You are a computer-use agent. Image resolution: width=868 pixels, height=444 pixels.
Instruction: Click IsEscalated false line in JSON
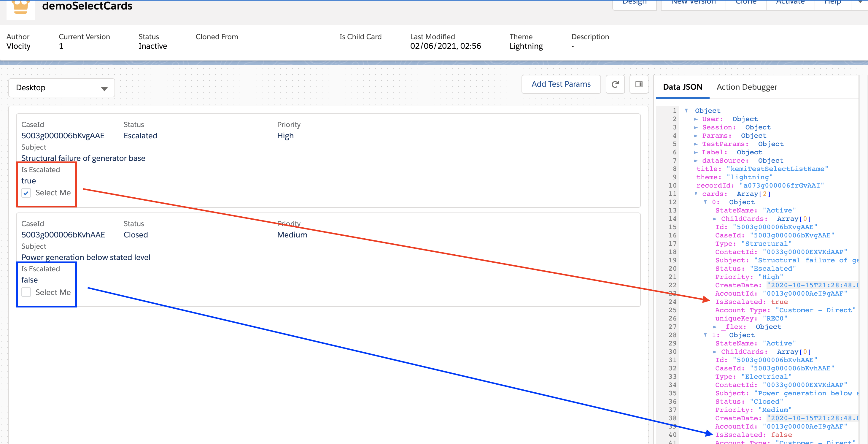pyautogui.click(x=753, y=435)
